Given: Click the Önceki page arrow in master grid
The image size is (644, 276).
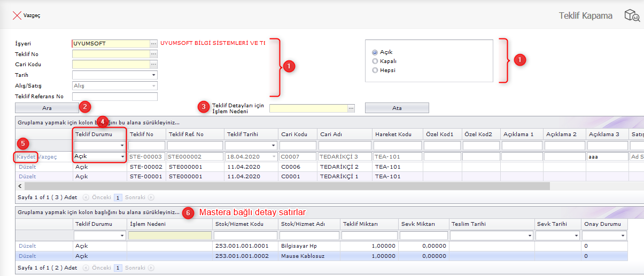Looking at the screenshot, I should pos(87,198).
